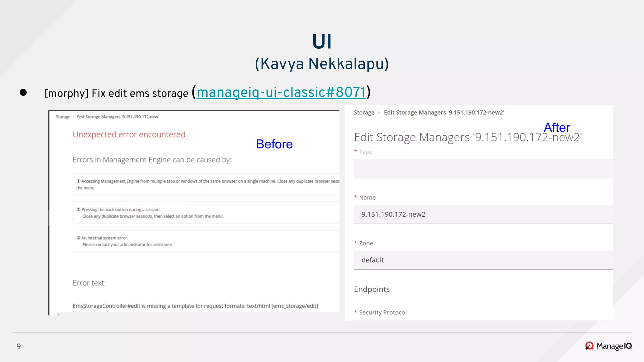Click breadcrumb 'Edit Storage Managers 9.151.190.172-new2'

(x=444, y=112)
